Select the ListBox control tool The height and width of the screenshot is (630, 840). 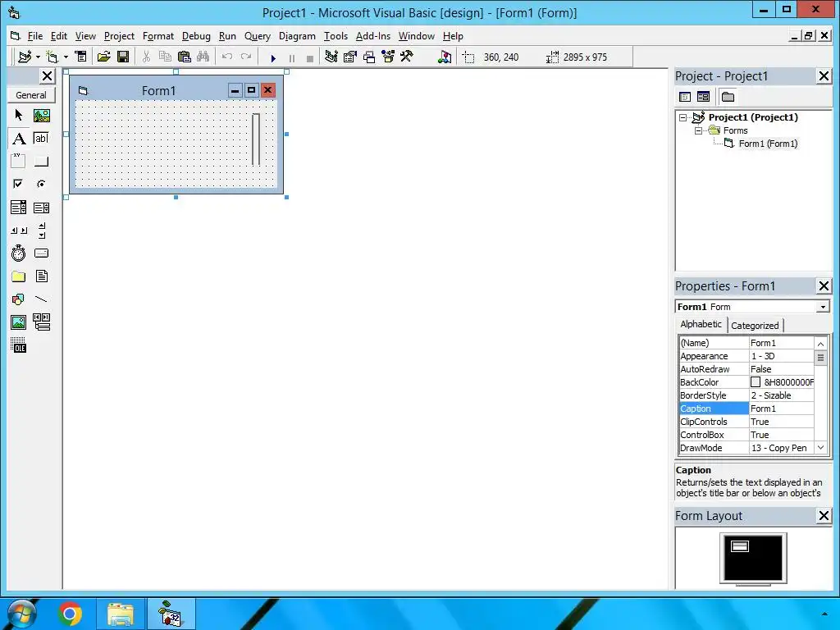[x=41, y=208]
